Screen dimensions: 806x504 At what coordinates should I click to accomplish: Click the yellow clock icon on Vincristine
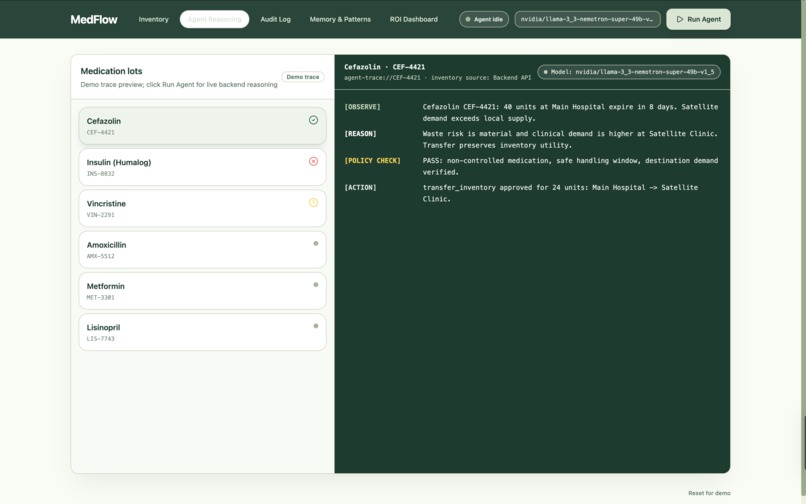tap(313, 203)
